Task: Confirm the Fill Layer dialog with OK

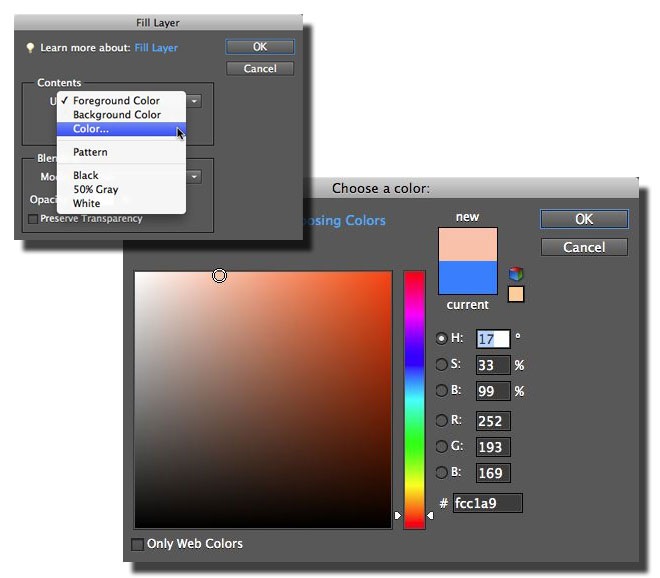Action: (260, 47)
